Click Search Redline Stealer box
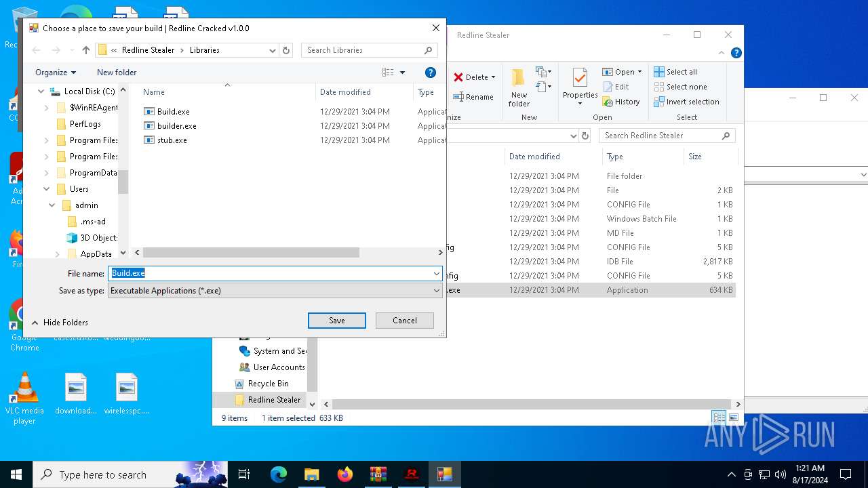 point(667,136)
